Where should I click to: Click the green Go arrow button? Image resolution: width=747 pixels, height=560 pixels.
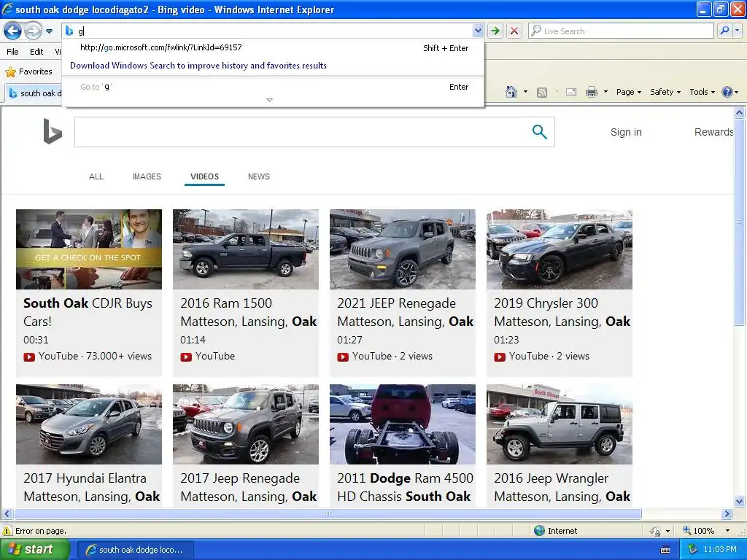[x=495, y=31]
